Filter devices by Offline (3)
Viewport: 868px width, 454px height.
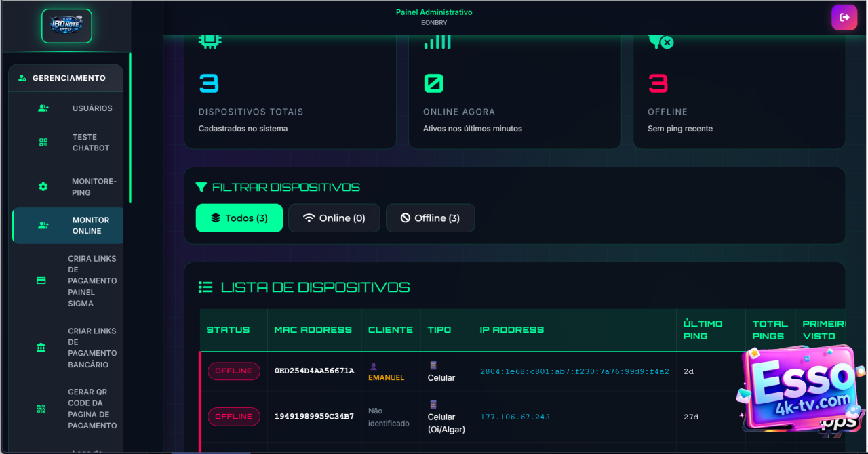[x=430, y=218]
